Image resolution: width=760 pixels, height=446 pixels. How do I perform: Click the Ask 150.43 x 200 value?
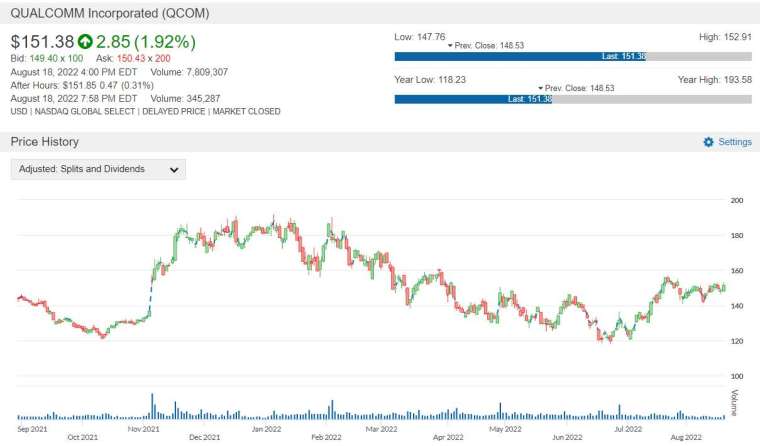(x=143, y=58)
